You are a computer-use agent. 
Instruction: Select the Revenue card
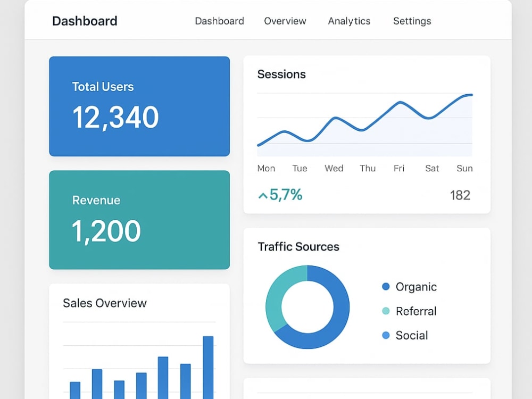point(139,220)
